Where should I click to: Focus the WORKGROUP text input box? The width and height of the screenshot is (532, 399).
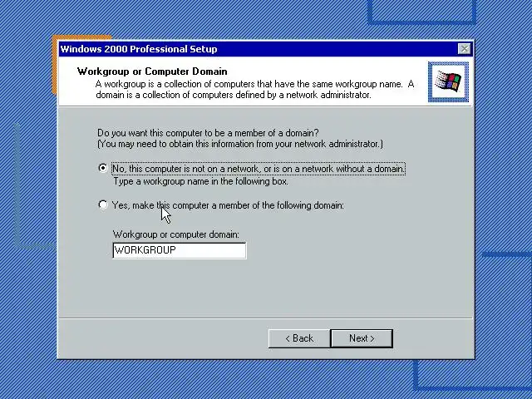click(x=180, y=250)
